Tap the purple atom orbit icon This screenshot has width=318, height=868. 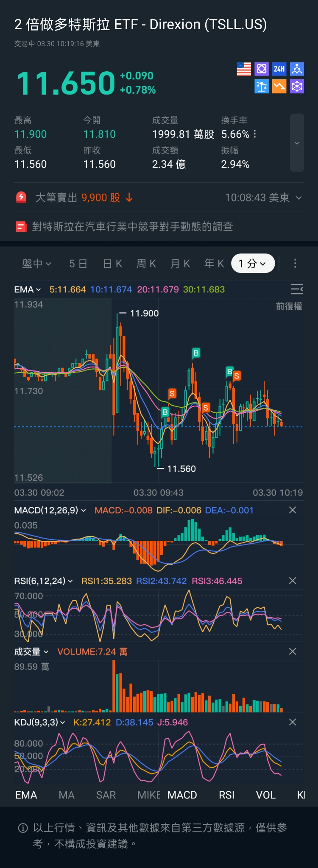tap(262, 69)
